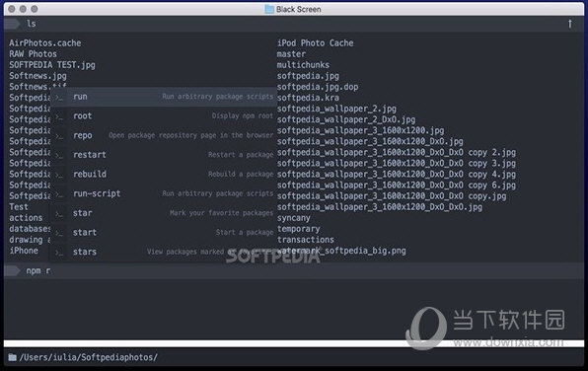Click the "transactions" entry

(306, 240)
